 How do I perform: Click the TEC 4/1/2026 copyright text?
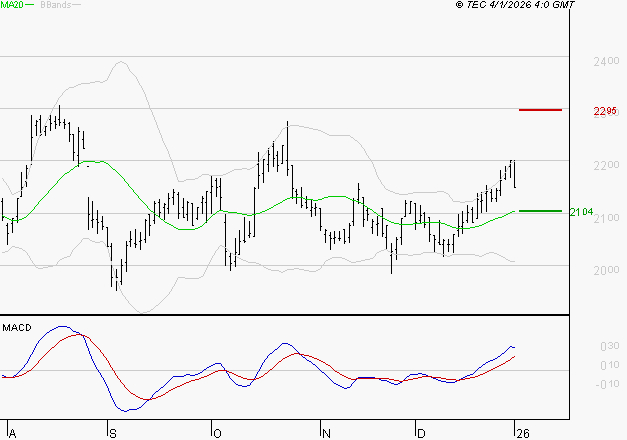point(515,5)
